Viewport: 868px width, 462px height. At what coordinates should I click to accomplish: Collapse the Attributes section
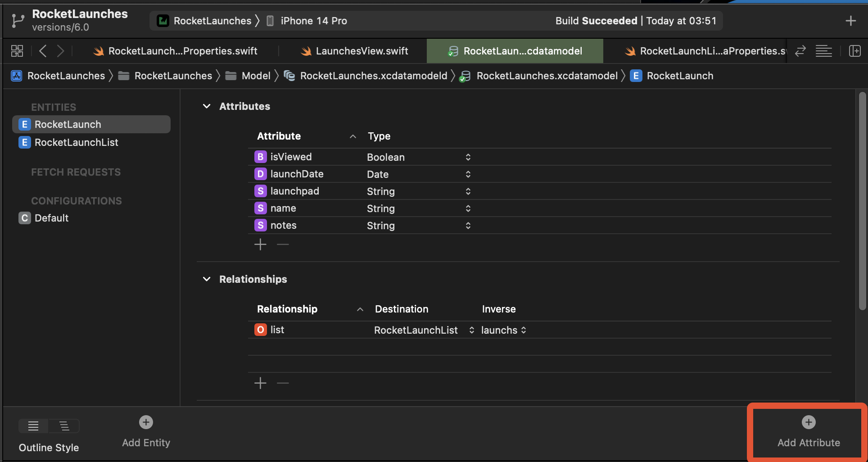click(207, 106)
